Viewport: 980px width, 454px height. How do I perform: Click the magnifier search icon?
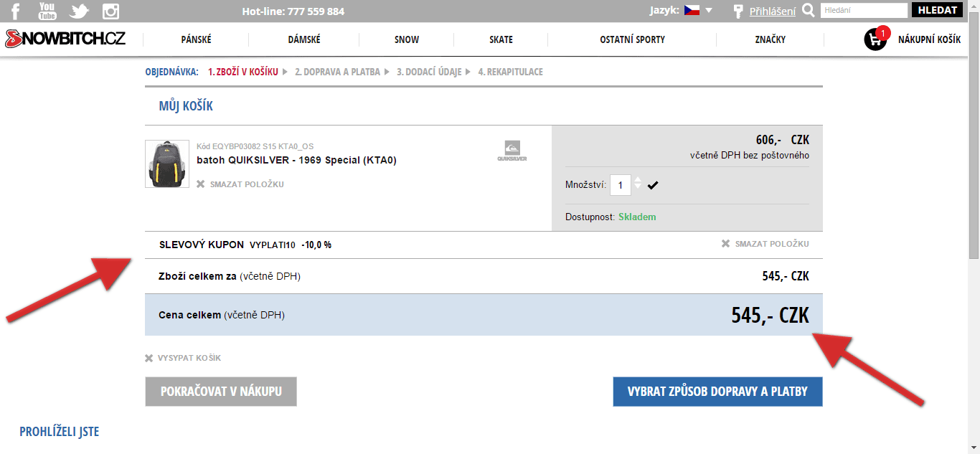tap(809, 11)
